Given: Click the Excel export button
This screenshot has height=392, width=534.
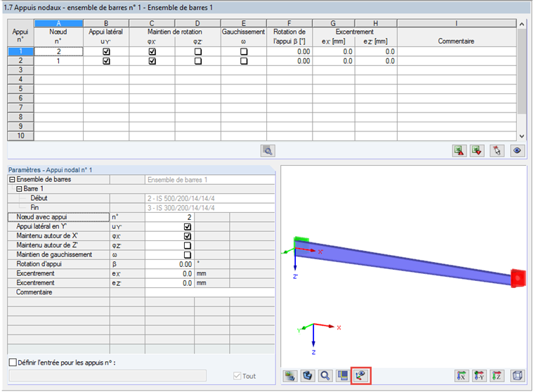Looking at the screenshot, I should tap(459, 150).
